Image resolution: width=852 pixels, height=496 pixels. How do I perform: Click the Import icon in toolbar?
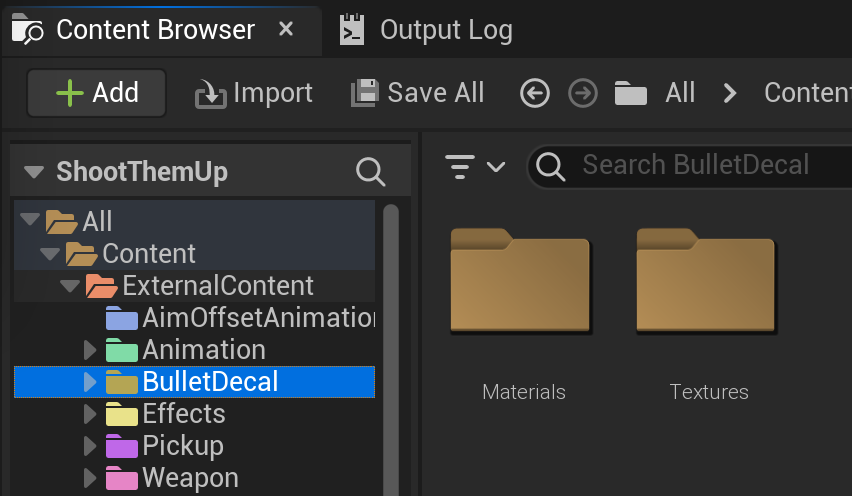(211, 94)
